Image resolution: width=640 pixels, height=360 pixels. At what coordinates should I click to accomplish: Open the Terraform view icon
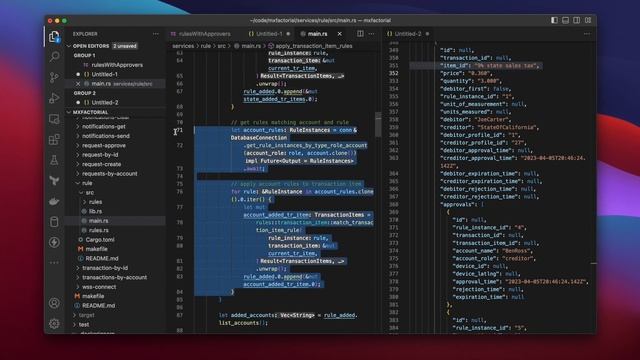[x=54, y=180]
